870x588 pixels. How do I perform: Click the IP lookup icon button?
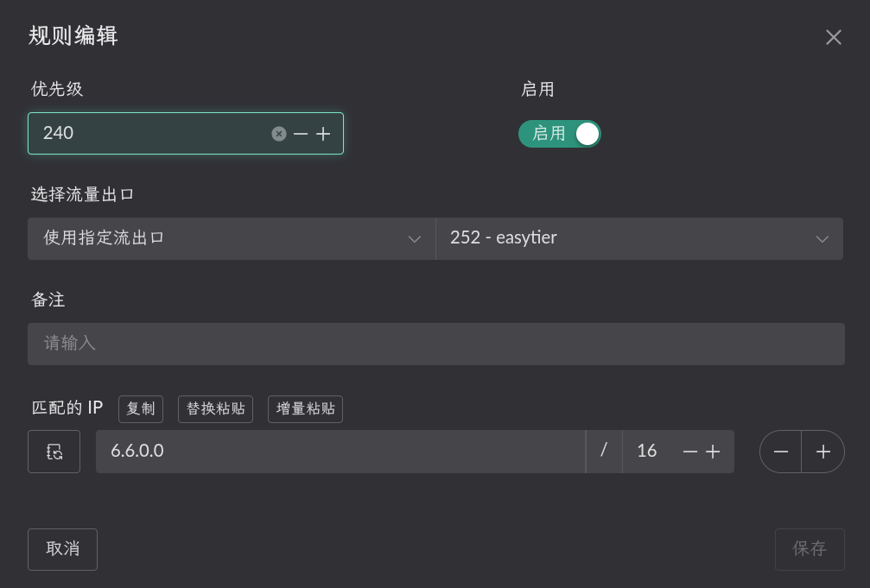(x=54, y=452)
